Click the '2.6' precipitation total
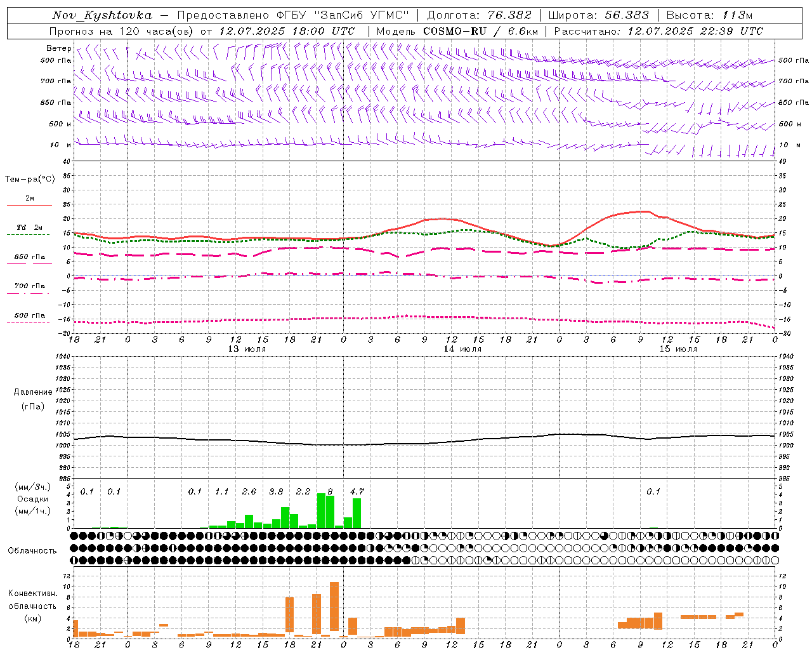This screenshot has width=812, height=650. coord(249,492)
